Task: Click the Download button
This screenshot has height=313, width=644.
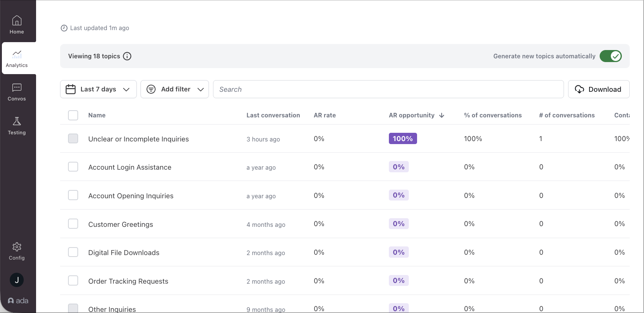Action: tap(599, 89)
